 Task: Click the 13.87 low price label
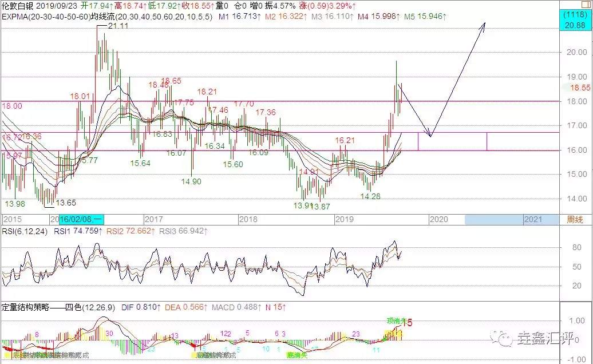321,207
